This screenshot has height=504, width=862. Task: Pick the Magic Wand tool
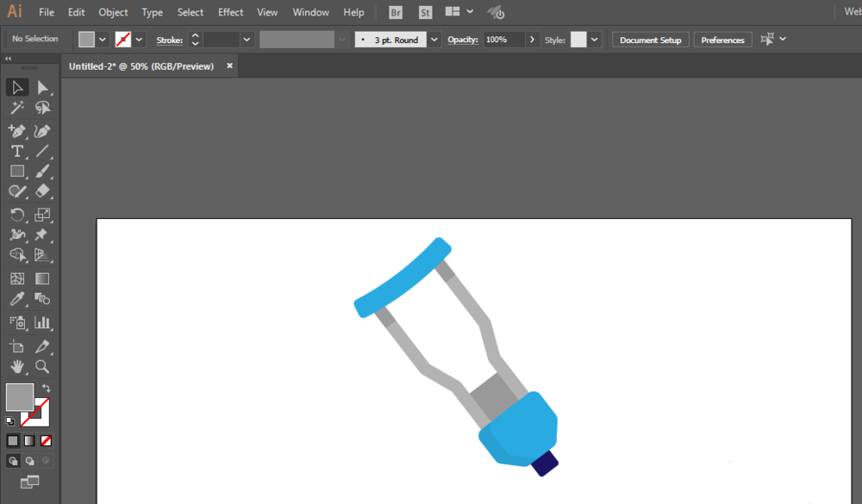tap(16, 108)
